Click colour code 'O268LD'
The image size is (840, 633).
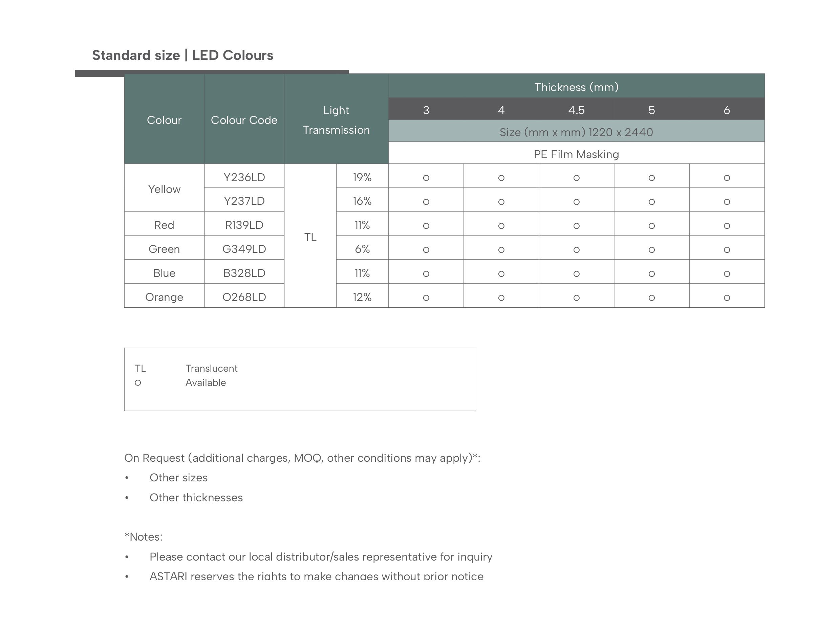coord(244,297)
